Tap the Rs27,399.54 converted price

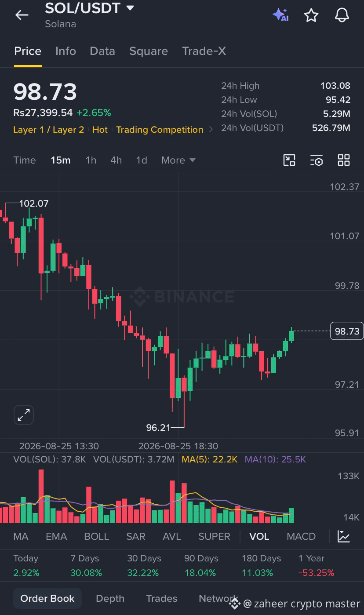click(x=43, y=113)
